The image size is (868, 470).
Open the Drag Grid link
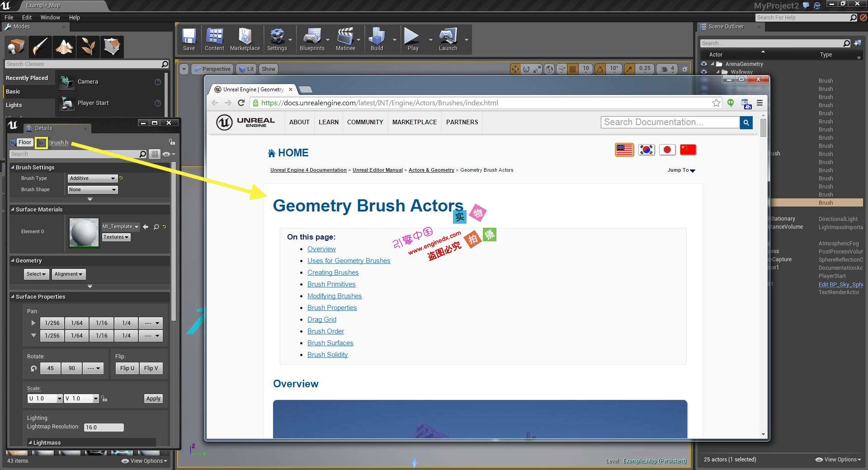(x=322, y=320)
